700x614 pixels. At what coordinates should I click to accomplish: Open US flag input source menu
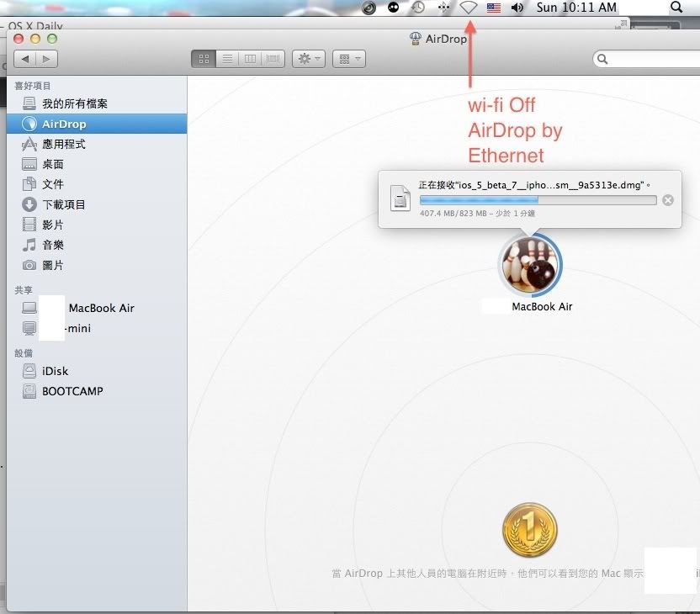point(493,8)
